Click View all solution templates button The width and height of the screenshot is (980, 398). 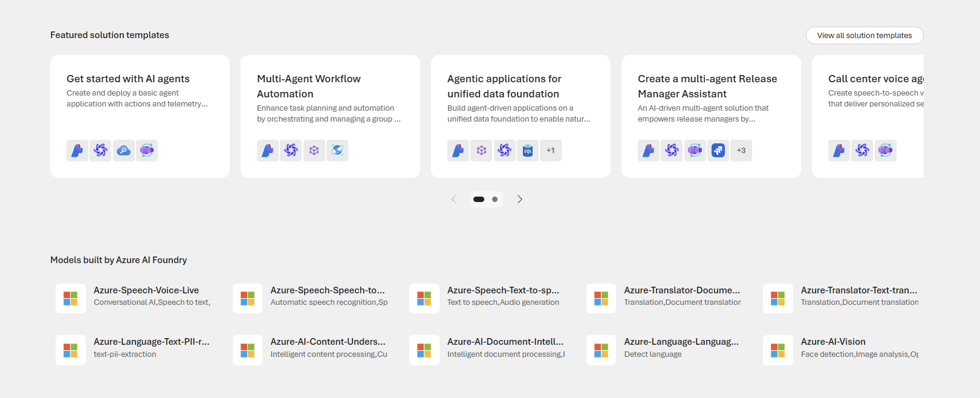coord(864,36)
